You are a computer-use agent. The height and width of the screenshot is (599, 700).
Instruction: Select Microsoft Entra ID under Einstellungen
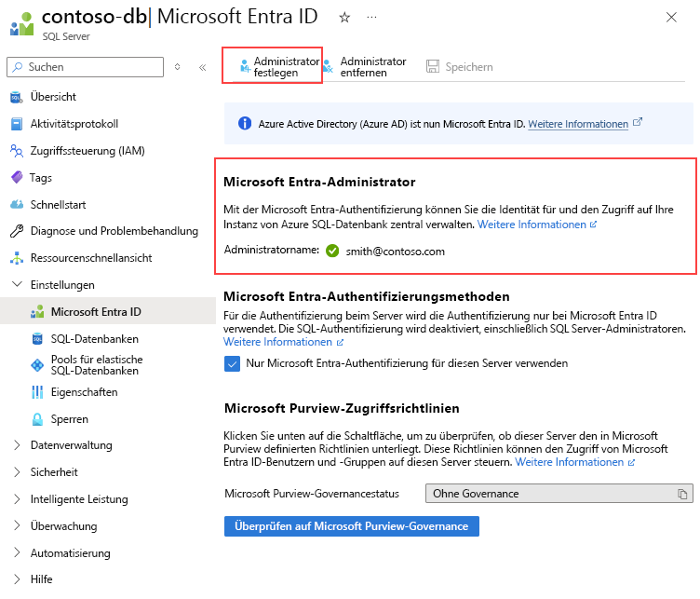point(96,312)
